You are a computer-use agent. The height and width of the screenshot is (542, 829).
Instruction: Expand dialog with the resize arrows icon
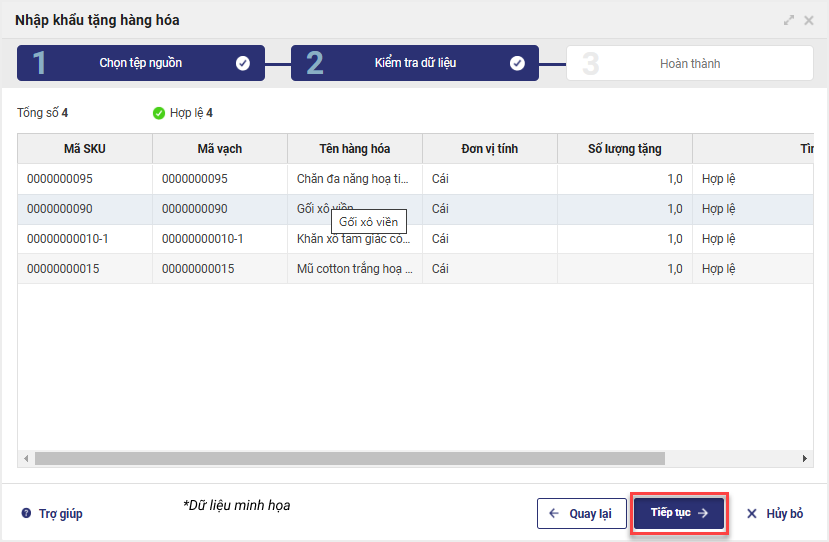789,20
